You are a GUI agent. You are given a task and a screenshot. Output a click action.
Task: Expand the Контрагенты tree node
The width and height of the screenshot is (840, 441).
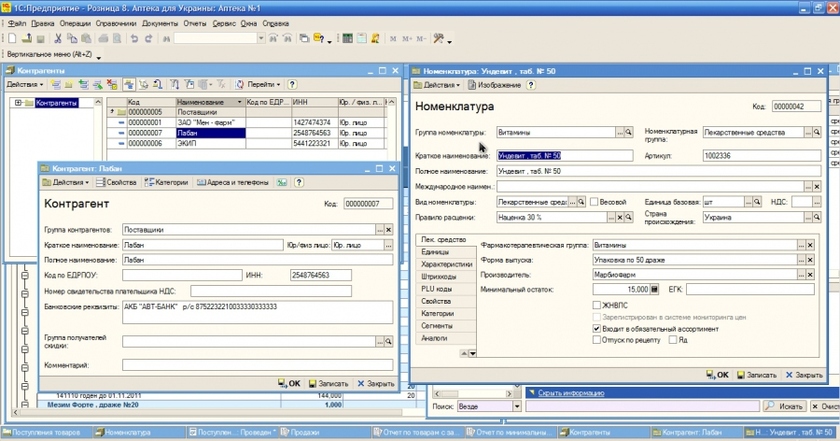coord(19,103)
